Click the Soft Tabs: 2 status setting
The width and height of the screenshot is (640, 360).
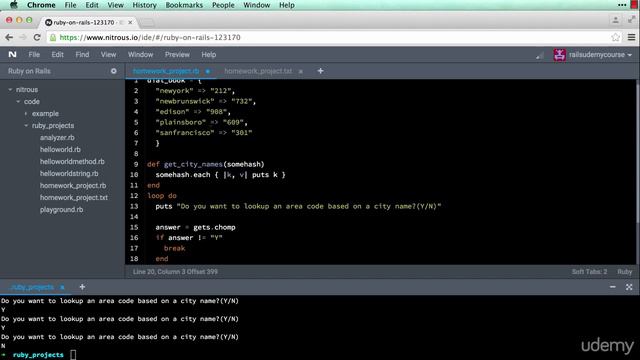pos(589,271)
